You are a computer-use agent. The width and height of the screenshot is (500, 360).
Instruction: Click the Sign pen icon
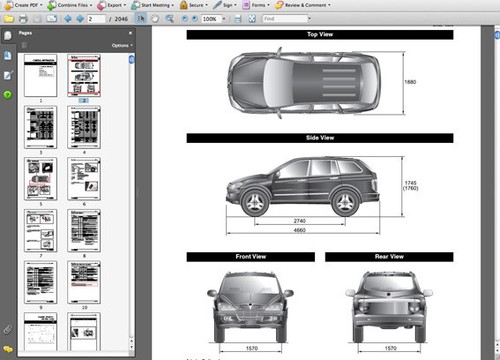217,5
